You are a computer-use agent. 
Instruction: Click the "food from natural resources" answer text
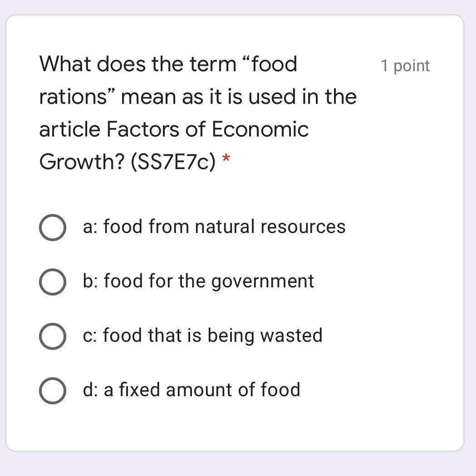tap(224, 227)
